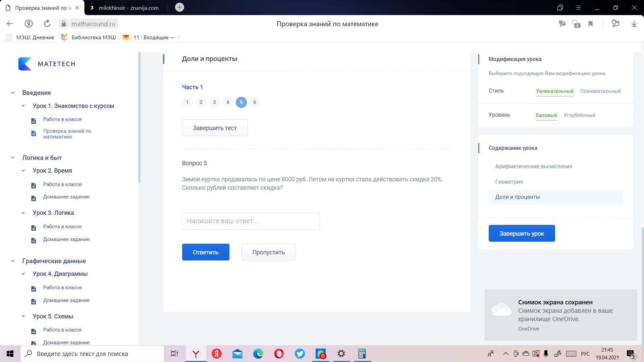Click Пропустить to skip question
The width and height of the screenshot is (644, 362).
point(268,252)
